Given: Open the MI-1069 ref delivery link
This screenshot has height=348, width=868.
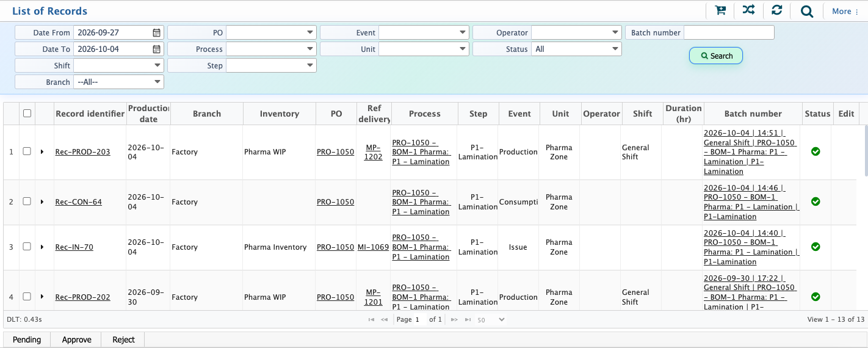Looking at the screenshot, I should pos(374,247).
